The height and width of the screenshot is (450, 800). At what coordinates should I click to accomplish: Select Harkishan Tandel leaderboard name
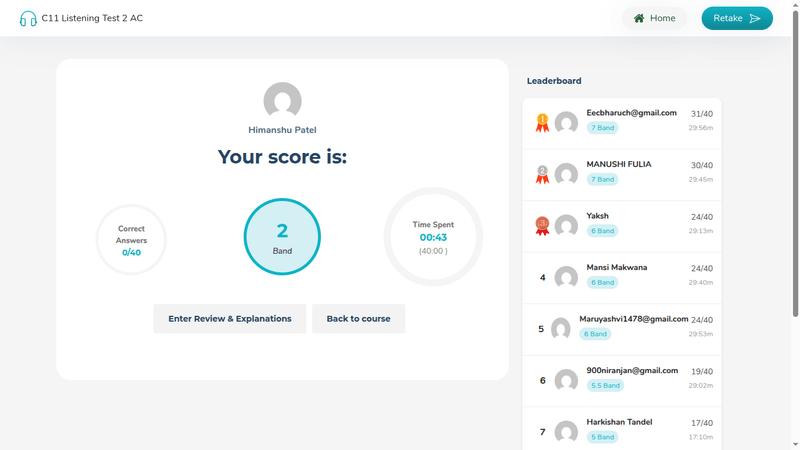(x=619, y=422)
